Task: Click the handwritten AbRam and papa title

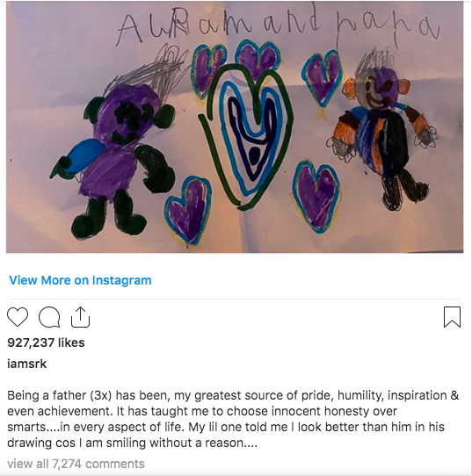Action: 278,25
